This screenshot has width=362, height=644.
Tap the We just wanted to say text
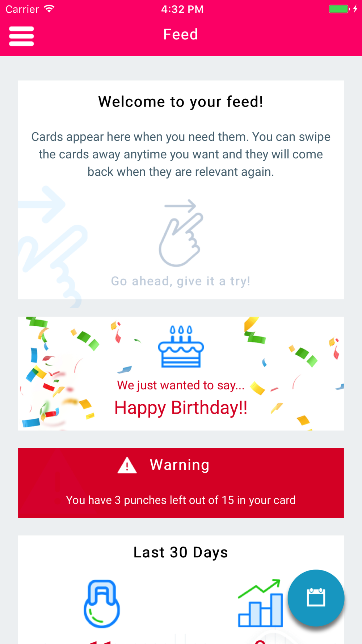[x=181, y=385]
